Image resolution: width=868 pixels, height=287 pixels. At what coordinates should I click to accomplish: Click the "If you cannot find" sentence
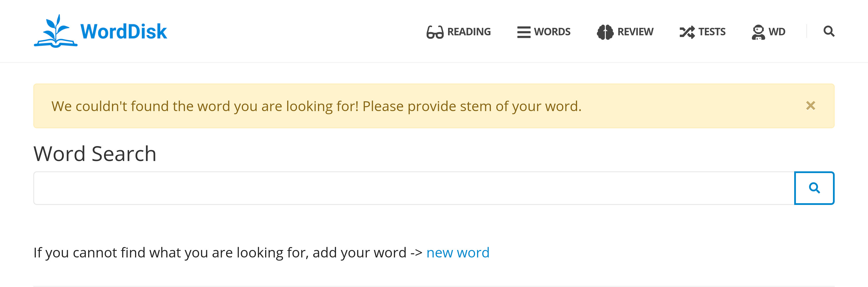[228, 253]
